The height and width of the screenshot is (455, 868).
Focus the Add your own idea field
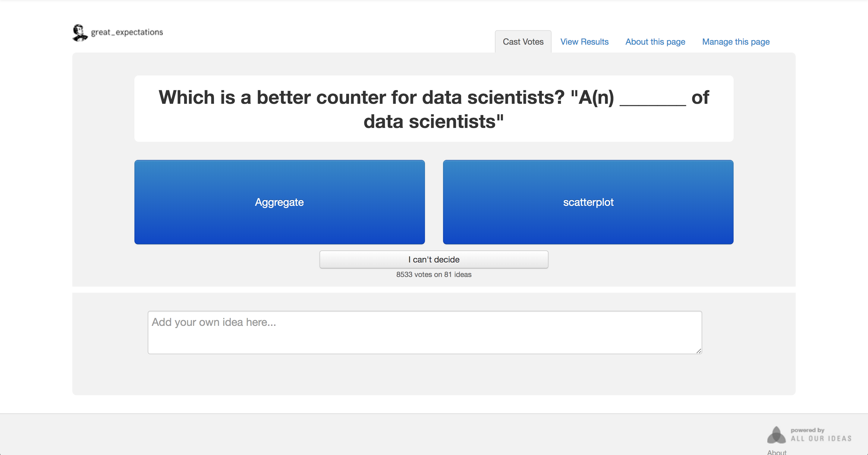click(x=425, y=332)
